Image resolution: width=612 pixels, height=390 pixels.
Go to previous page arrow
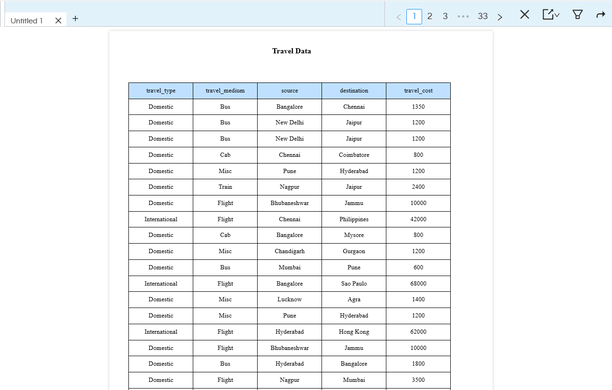[x=399, y=17]
